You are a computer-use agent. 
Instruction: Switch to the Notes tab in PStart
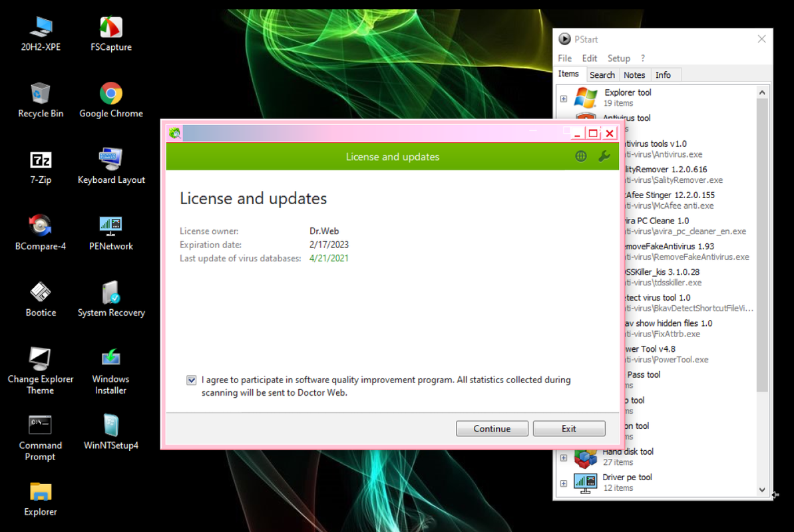tap(634, 75)
